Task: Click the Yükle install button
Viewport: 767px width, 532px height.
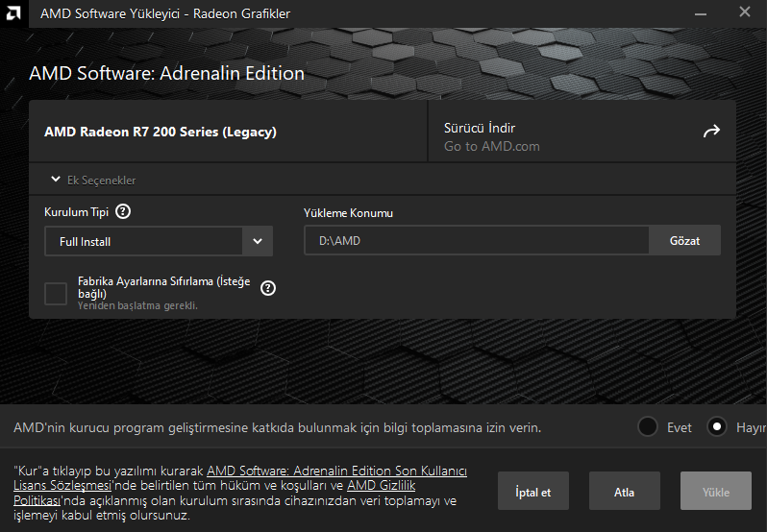Action: coord(716,491)
